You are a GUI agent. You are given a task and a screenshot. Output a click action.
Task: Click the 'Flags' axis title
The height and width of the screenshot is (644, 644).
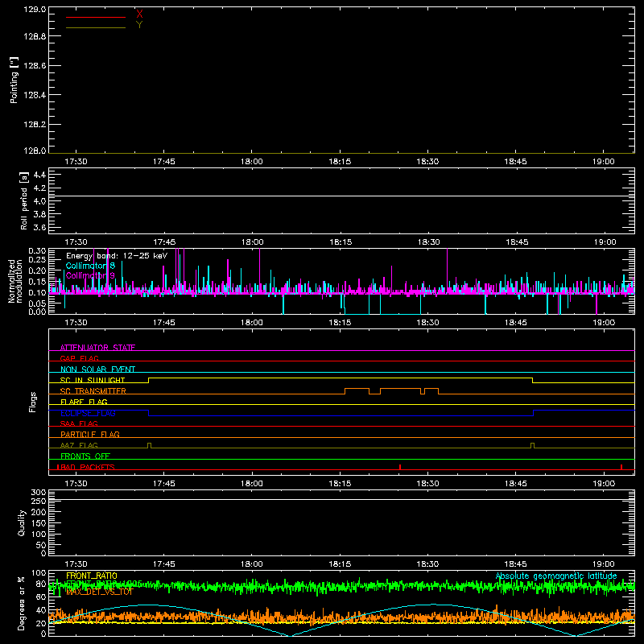click(x=33, y=402)
